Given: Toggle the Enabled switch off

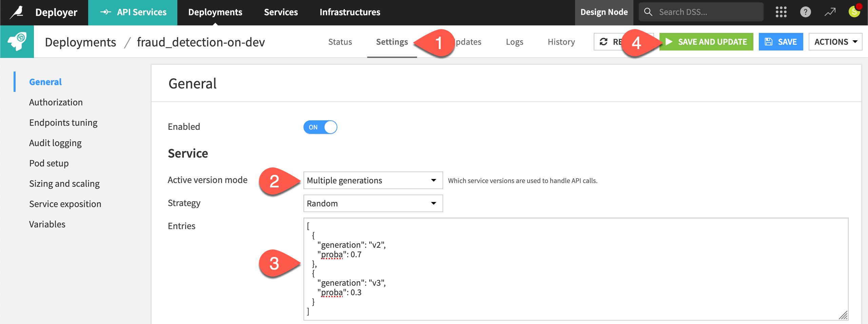Looking at the screenshot, I should coord(320,127).
